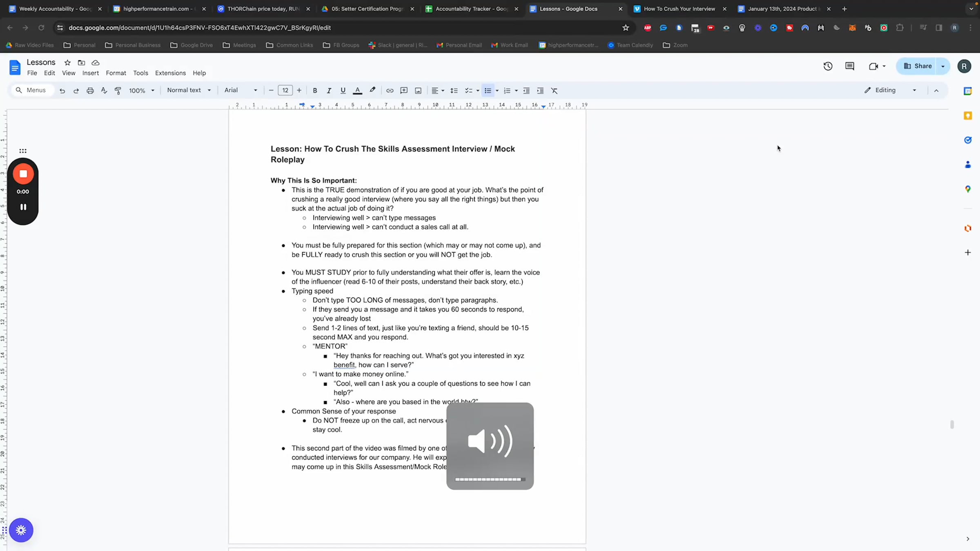Viewport: 980px width, 551px height.
Task: Toggle bulleted list button
Action: click(x=488, y=91)
